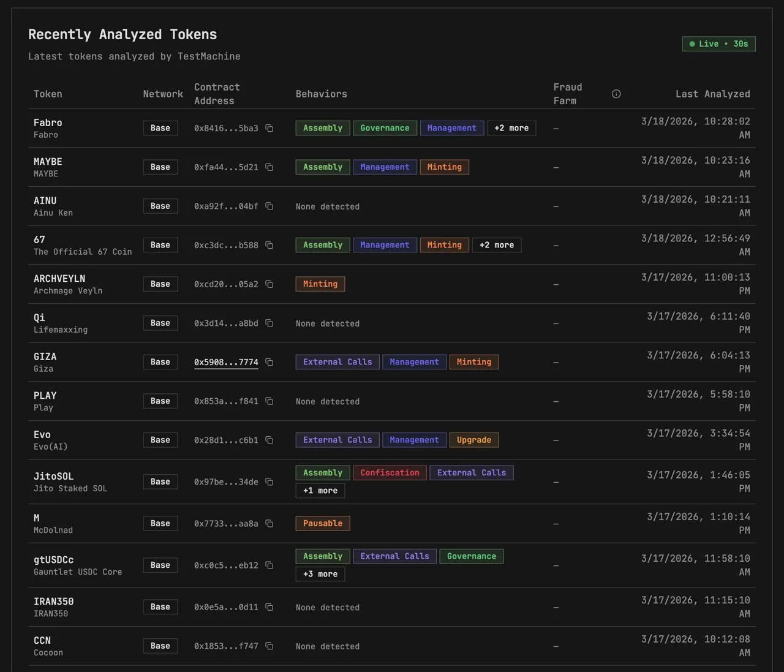Viewport: 784px width, 672px height.
Task: Open the underlined GIZA address link
Action: (x=226, y=362)
